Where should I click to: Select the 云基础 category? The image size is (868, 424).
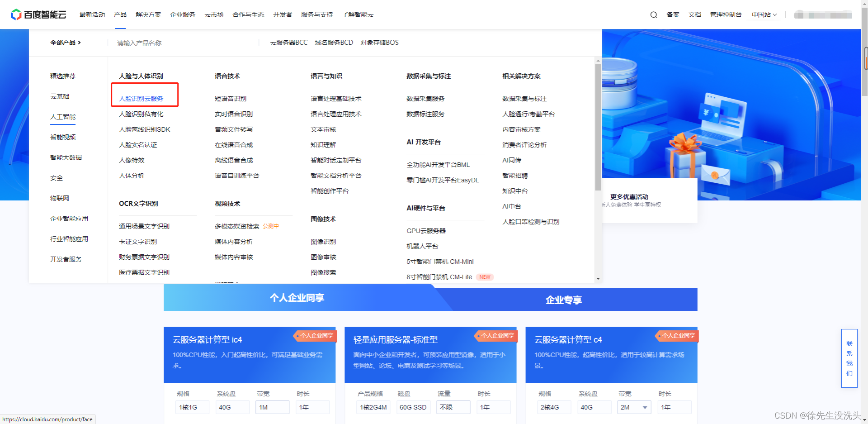pos(60,96)
